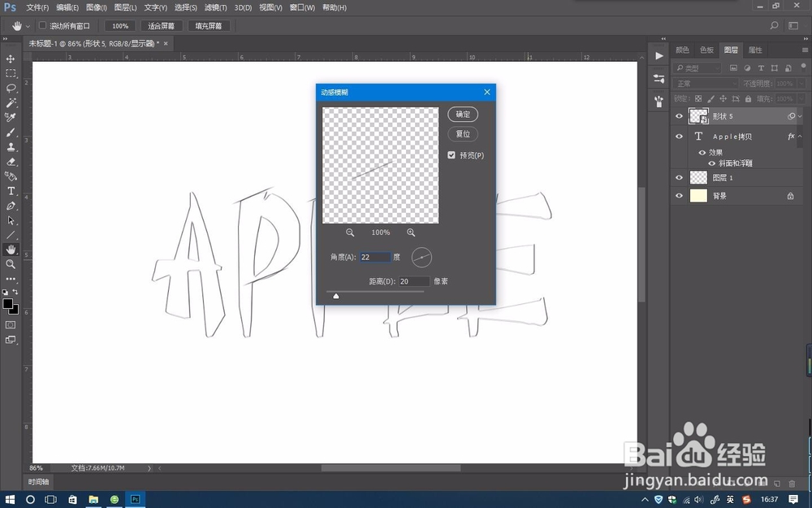Toggle Quick Mask mode

[11, 325]
